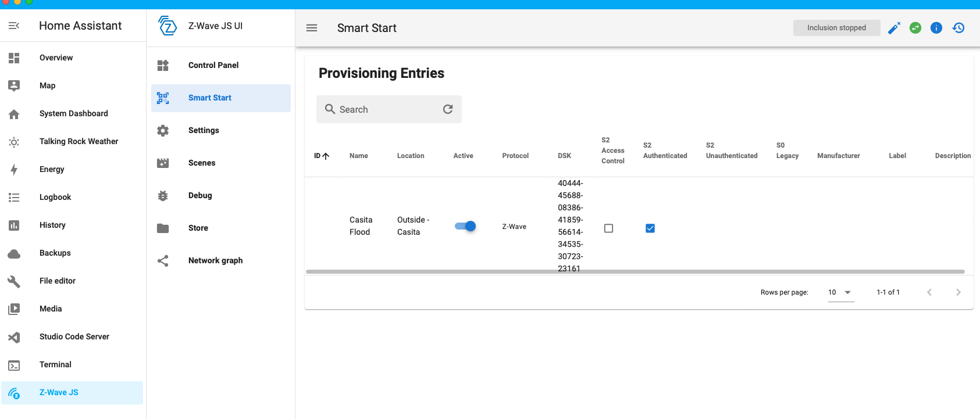This screenshot has width=980, height=419.
Task: Open Settings menu item
Action: pos(221,131)
